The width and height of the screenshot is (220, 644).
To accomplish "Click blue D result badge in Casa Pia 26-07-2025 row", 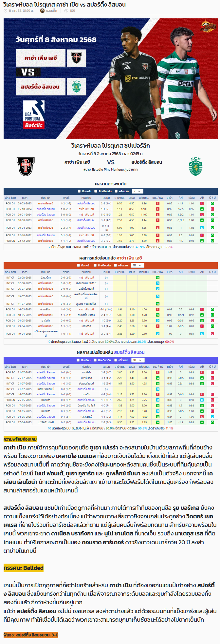I will pos(158,289).
